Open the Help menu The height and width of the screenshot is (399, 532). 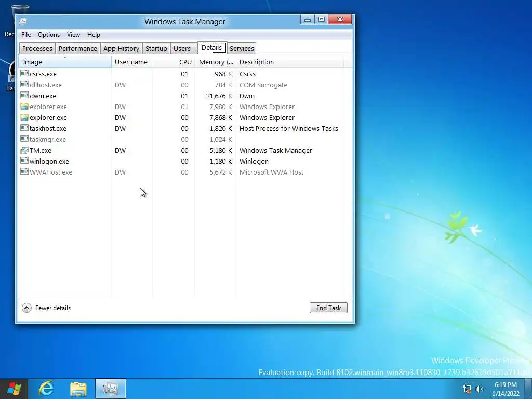pyautogui.click(x=94, y=35)
